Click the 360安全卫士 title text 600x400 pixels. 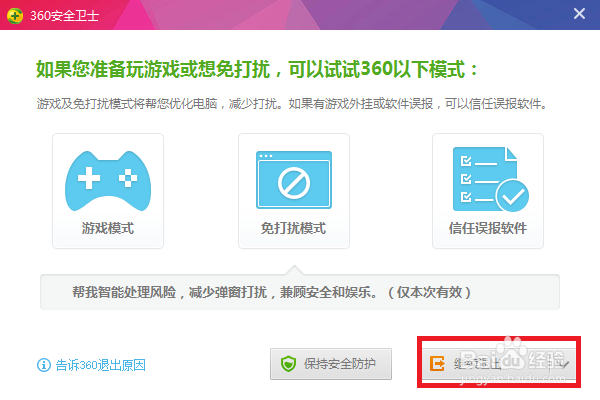[x=64, y=16]
